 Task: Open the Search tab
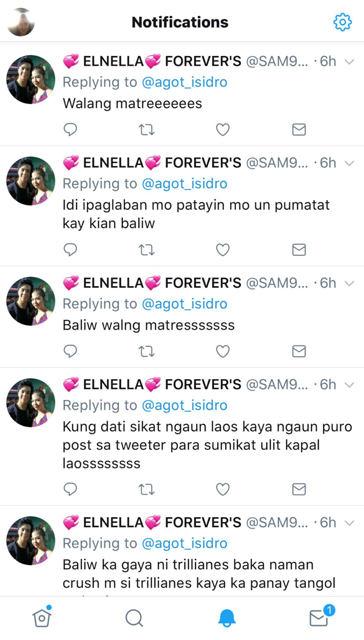pos(134,618)
